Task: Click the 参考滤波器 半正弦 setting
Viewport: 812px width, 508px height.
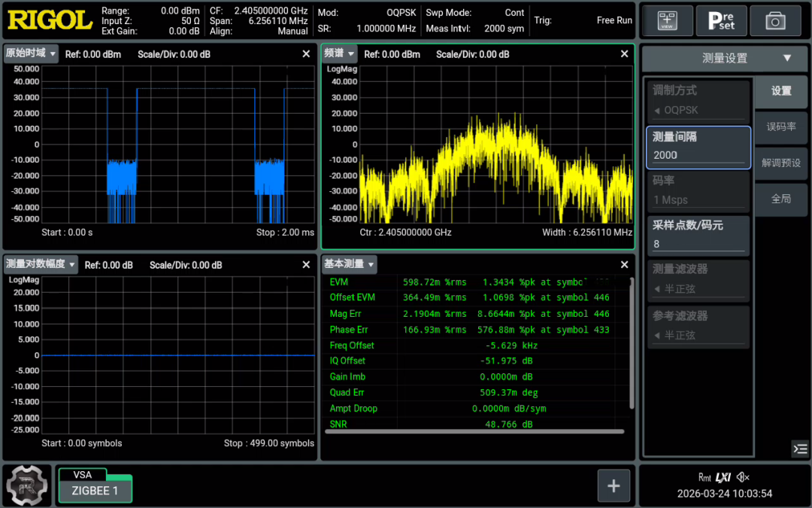Action: coord(698,327)
